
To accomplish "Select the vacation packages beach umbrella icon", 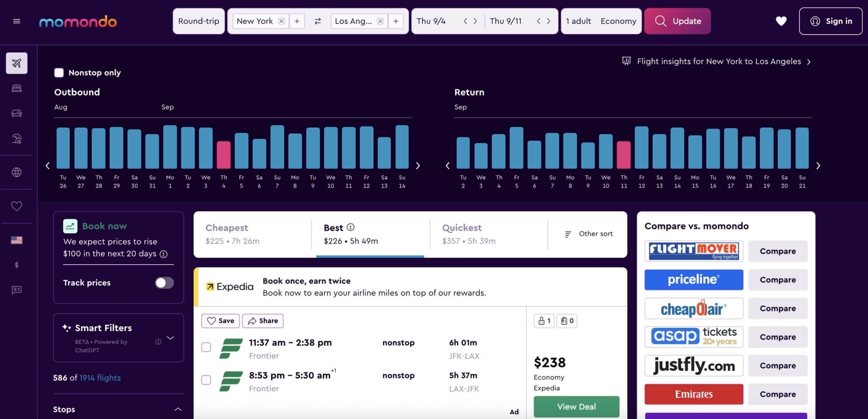I will (17, 138).
